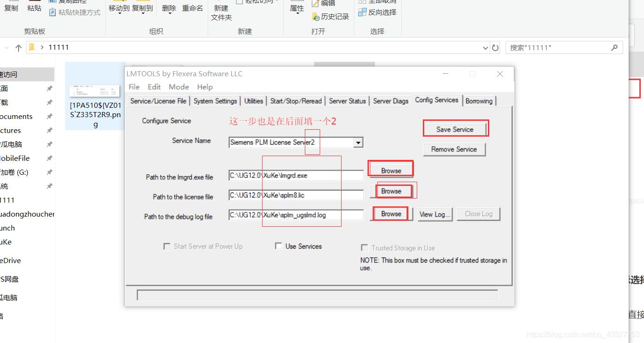The height and width of the screenshot is (343, 644).
Task: Refresh the Explorer folder view
Action: click(495, 47)
